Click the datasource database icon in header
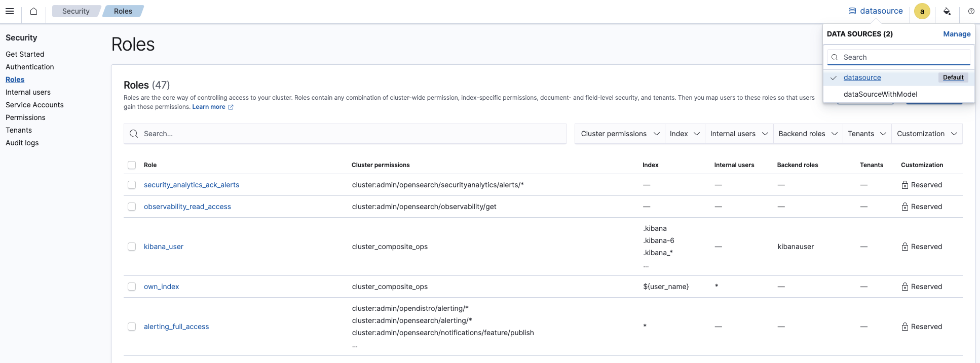Viewport: 980px width, 363px height. [852, 11]
